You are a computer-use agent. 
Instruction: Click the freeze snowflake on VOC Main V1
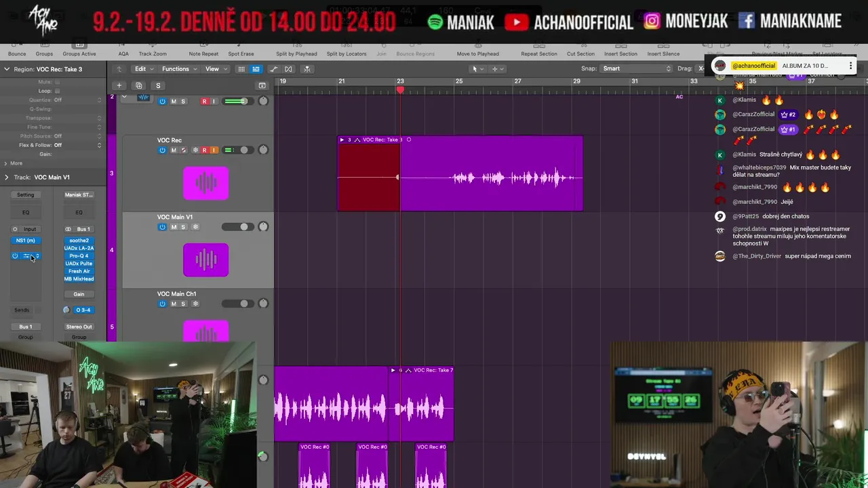coord(195,227)
